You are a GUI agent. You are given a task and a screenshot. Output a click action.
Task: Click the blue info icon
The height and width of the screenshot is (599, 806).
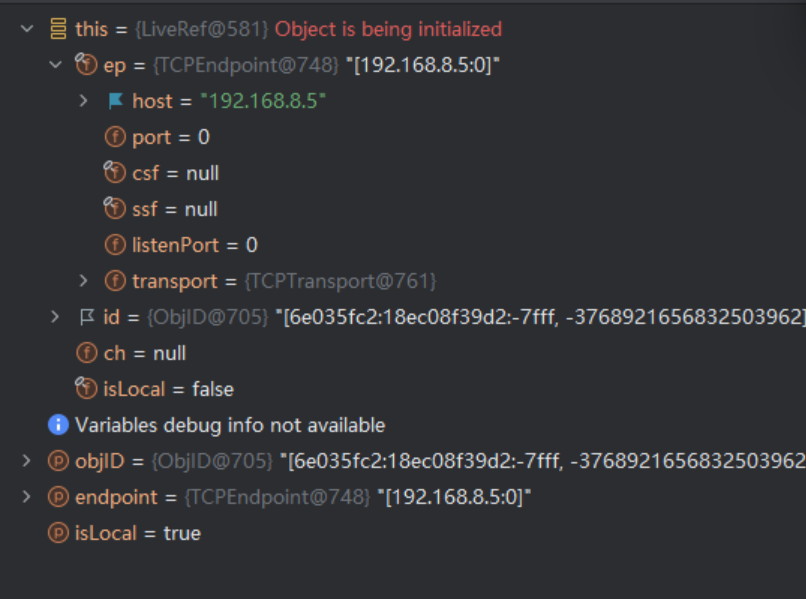click(59, 425)
